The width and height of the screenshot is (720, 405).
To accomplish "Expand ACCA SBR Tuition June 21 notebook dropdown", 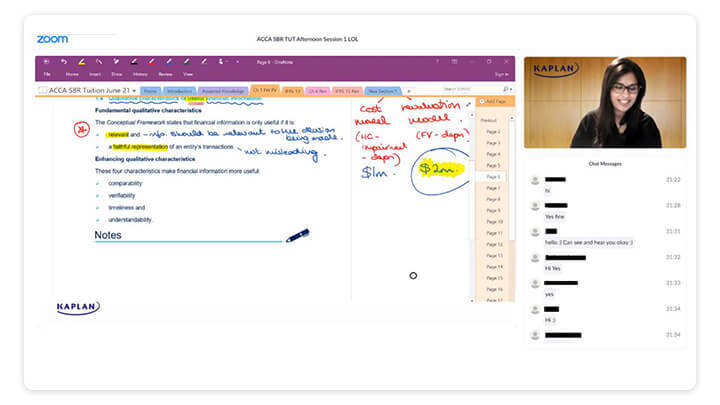I will click(134, 91).
